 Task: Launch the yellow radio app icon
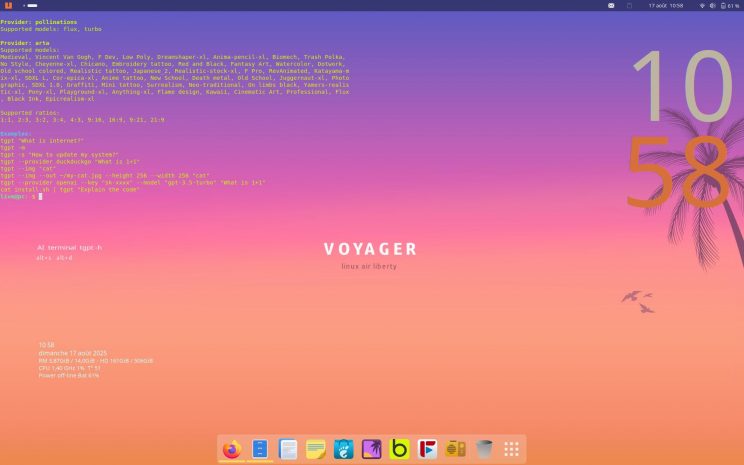pyautogui.click(x=456, y=449)
